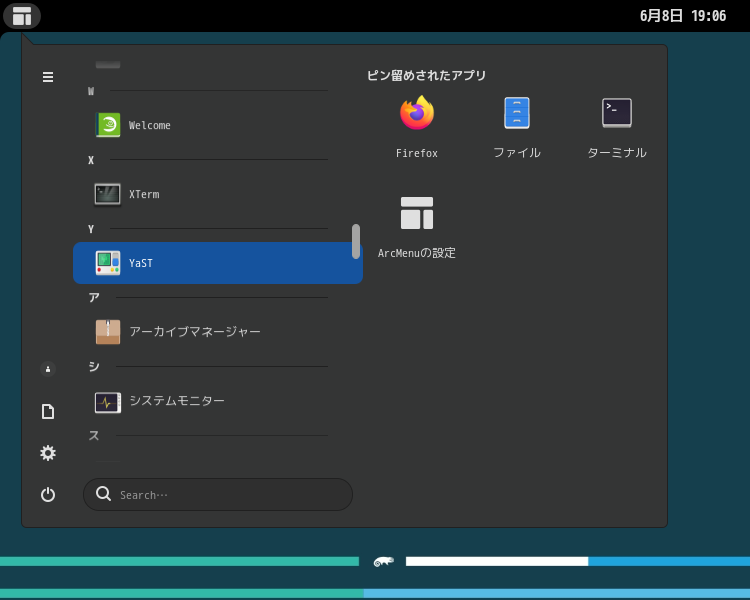Image resolution: width=750 pixels, height=600 pixels.
Task: Open the pinned ターミナル app
Action: click(x=617, y=127)
